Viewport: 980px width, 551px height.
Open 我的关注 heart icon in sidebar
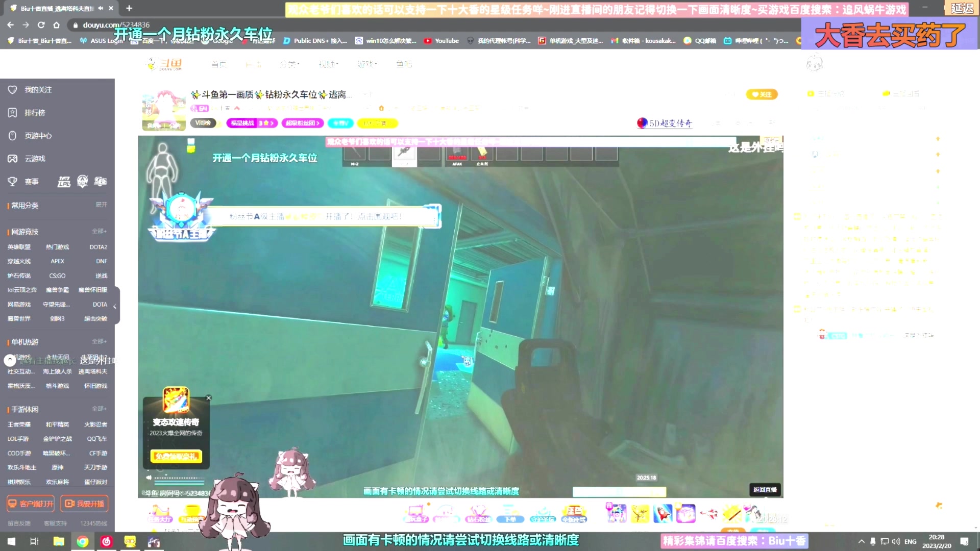tap(12, 89)
